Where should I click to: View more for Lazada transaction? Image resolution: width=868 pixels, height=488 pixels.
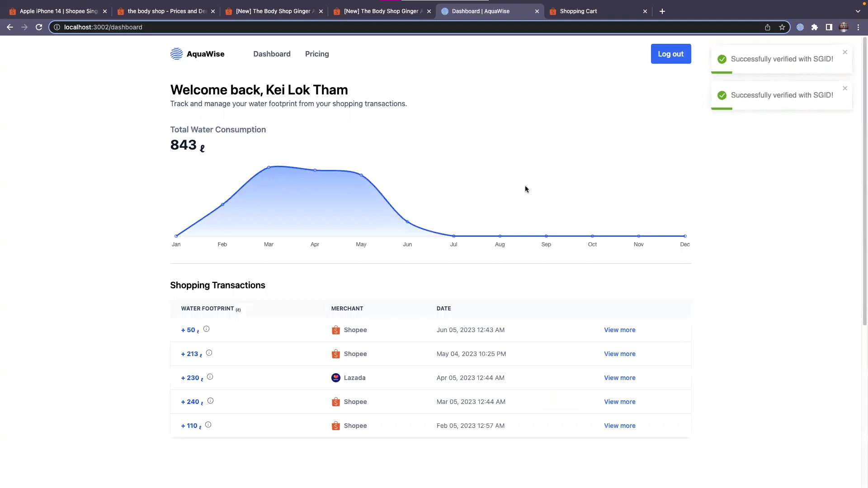[619, 378]
